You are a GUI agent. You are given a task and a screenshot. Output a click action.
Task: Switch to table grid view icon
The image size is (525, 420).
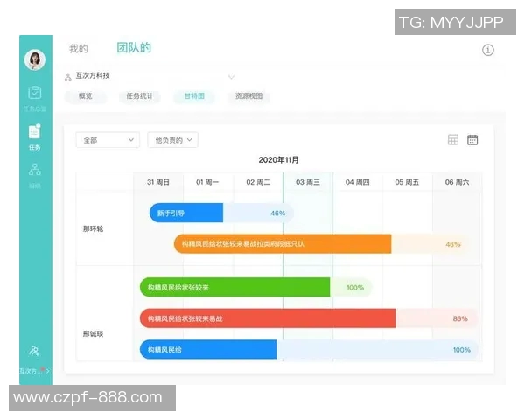pyautogui.click(x=453, y=140)
